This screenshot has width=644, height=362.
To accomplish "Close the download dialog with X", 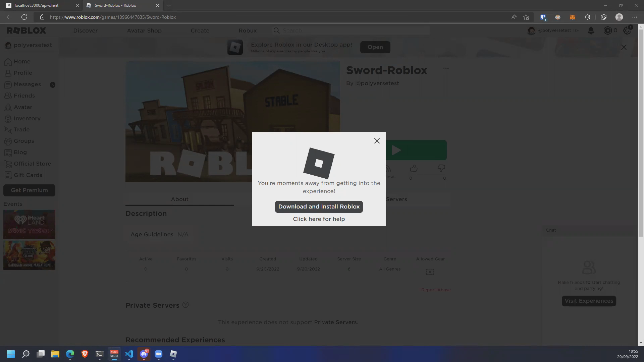I will click(377, 141).
